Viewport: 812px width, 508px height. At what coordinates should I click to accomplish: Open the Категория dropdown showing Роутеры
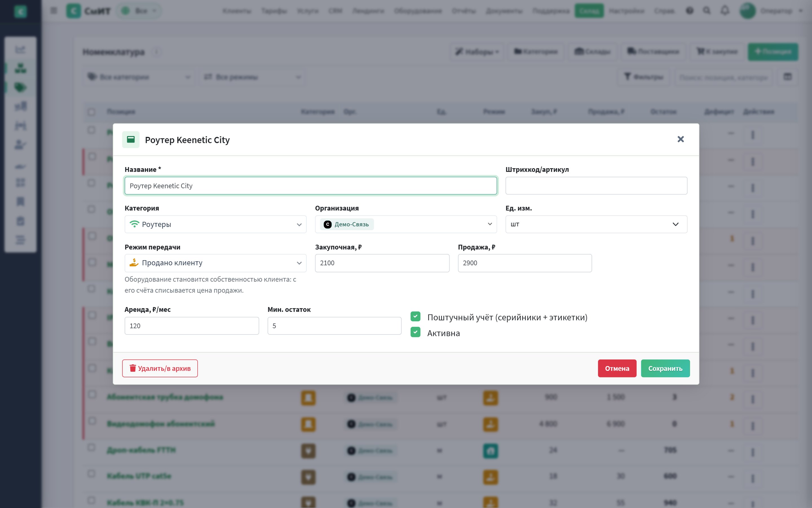(215, 224)
